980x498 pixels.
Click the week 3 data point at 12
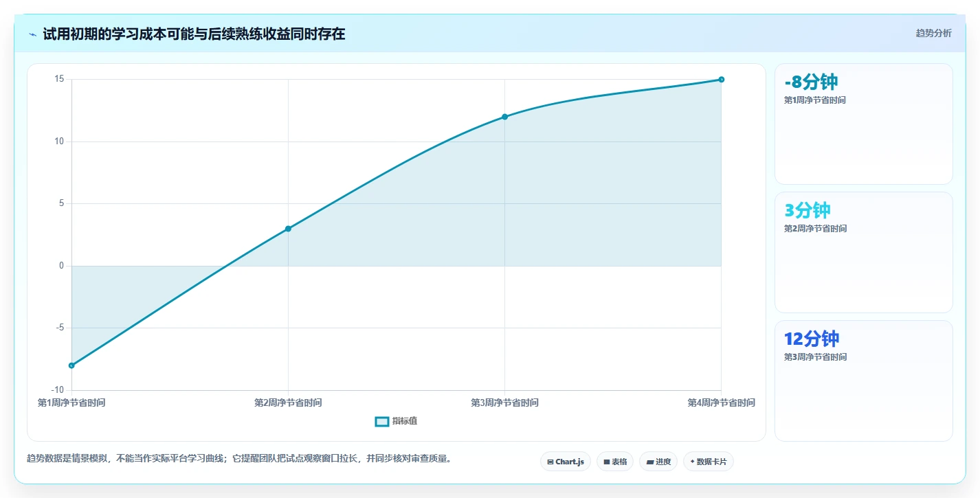(x=504, y=117)
